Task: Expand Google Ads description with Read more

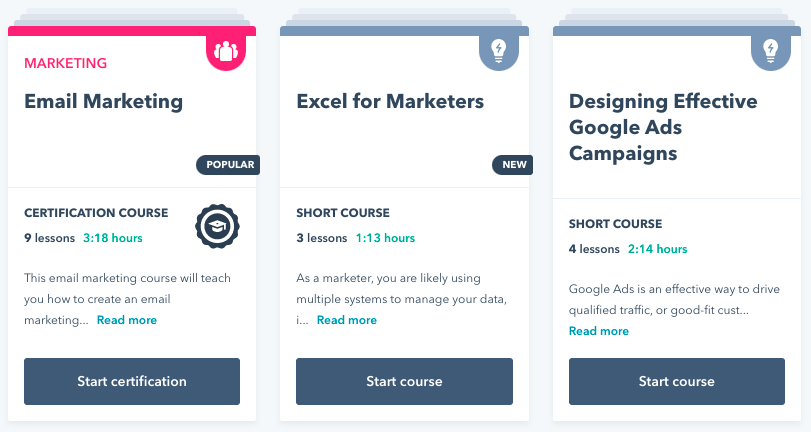Action: 599,331
